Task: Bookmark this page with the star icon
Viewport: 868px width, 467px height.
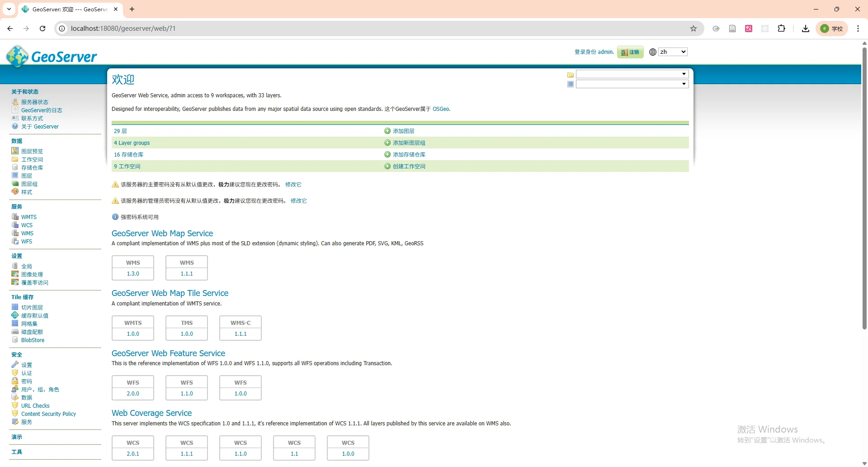Action: (693, 29)
